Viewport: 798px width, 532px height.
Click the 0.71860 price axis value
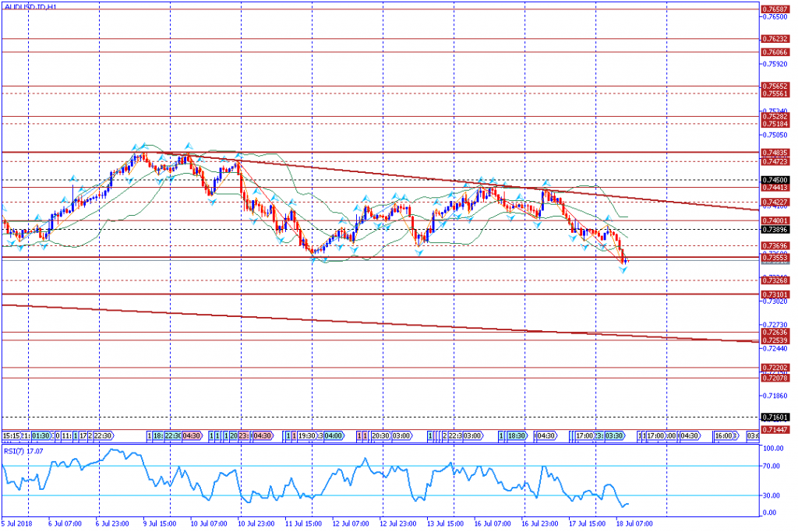click(775, 395)
